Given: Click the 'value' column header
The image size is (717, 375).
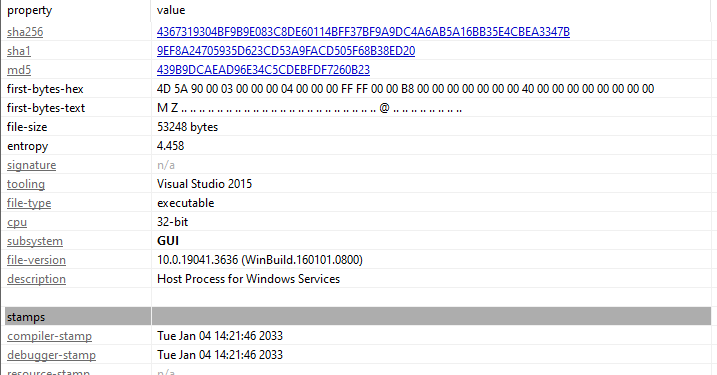Looking at the screenshot, I should coord(171,10).
